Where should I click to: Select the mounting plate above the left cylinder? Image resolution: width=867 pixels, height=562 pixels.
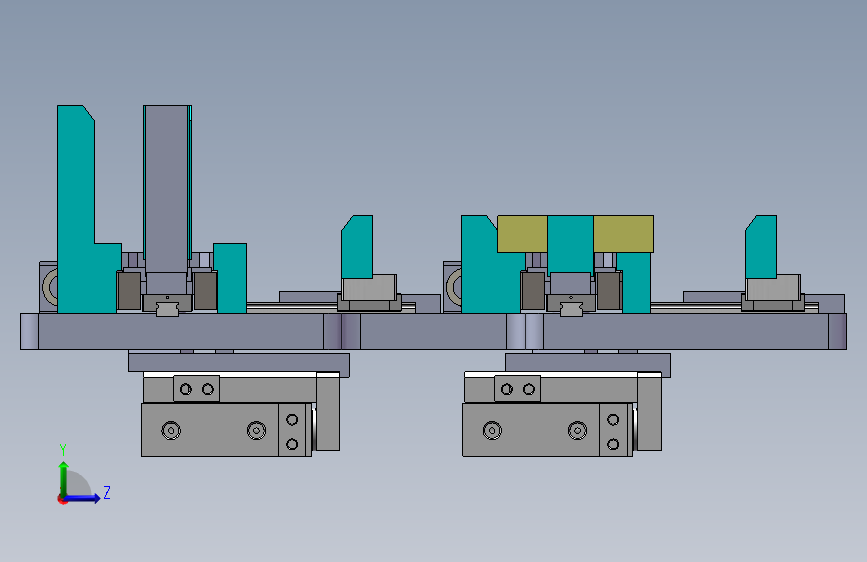tap(239, 363)
